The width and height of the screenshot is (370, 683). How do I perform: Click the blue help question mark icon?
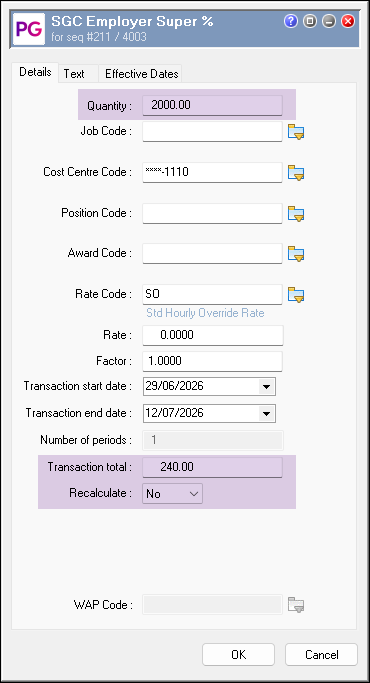291,21
